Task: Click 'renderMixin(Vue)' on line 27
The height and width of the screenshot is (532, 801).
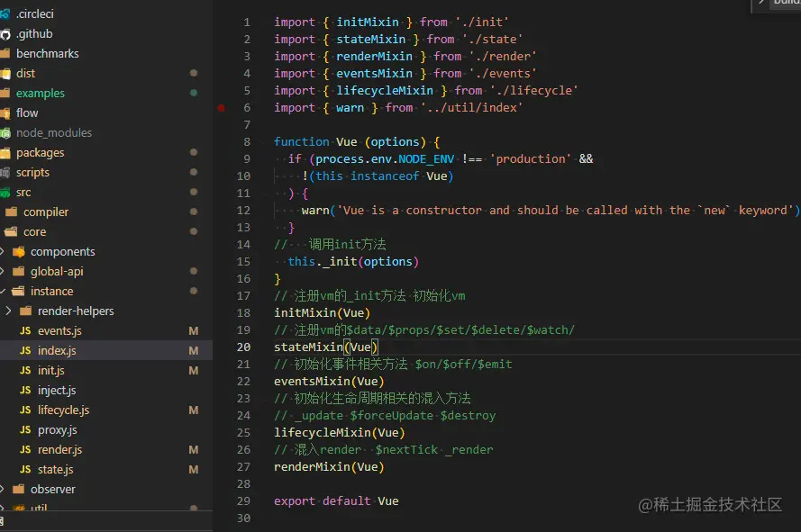Action: tap(329, 467)
